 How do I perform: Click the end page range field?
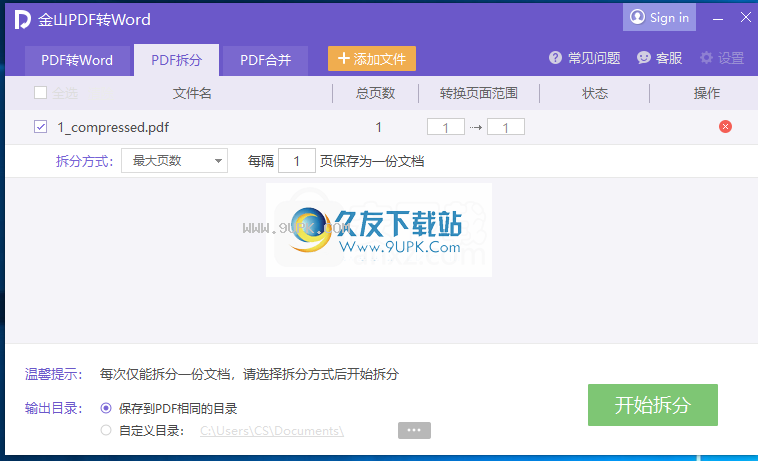pos(506,127)
